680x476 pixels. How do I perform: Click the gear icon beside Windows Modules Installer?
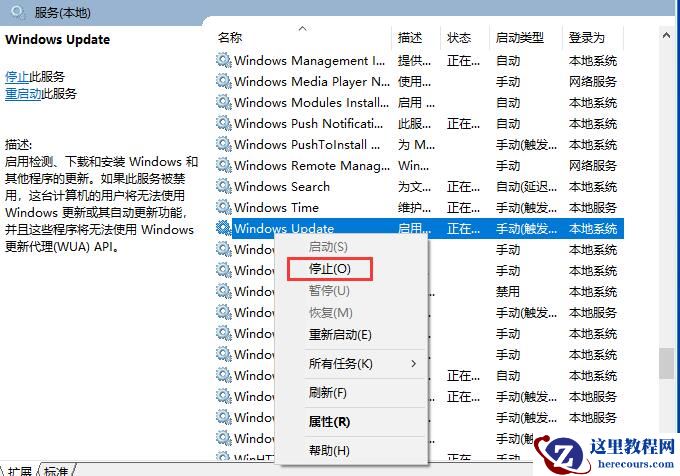click(224, 102)
